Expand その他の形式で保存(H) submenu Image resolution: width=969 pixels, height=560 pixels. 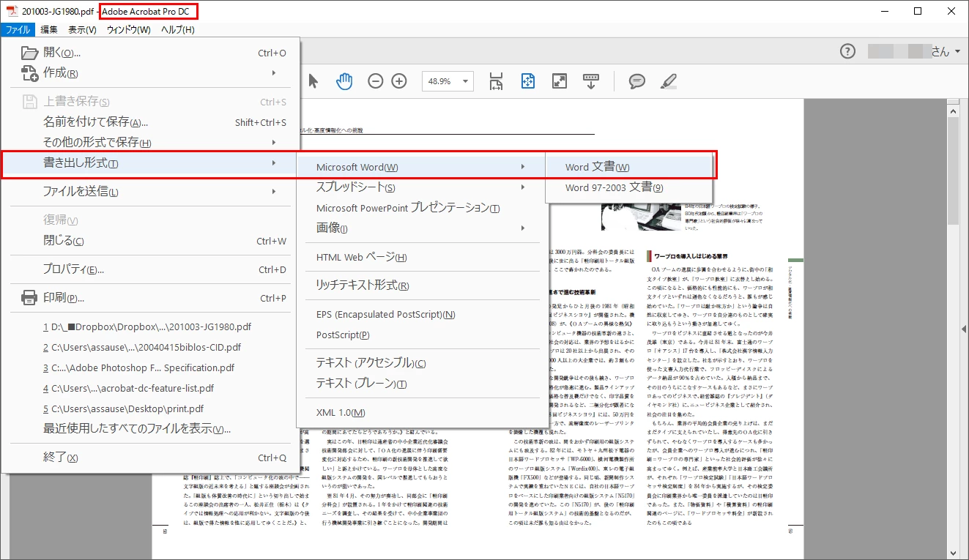click(150, 143)
